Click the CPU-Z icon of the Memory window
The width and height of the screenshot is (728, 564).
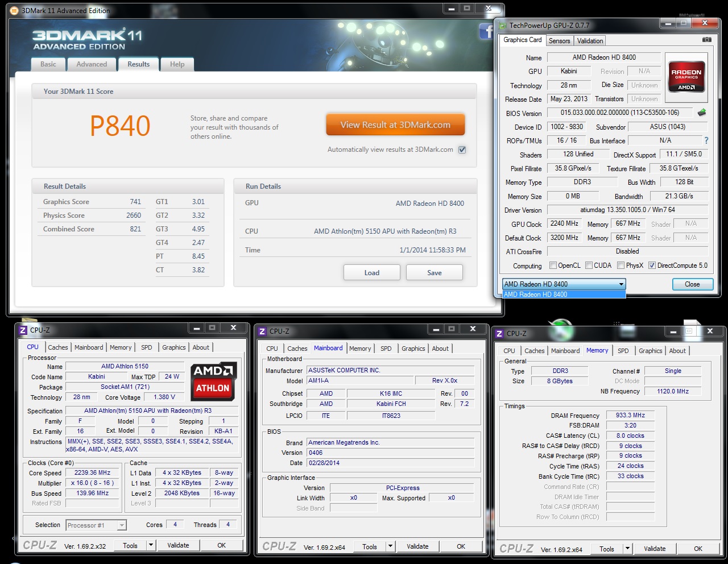[499, 334]
